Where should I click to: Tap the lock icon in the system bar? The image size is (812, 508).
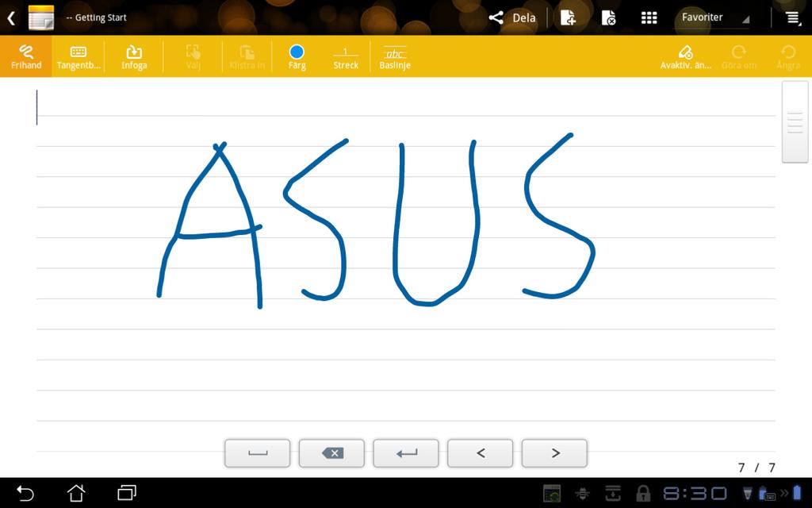click(642, 493)
